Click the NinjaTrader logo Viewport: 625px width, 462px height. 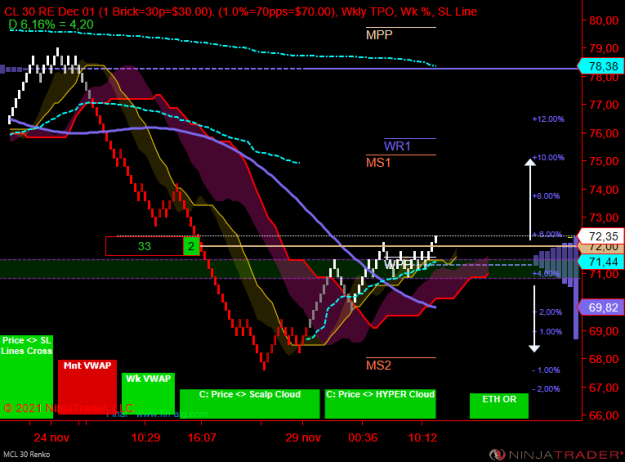click(x=556, y=454)
